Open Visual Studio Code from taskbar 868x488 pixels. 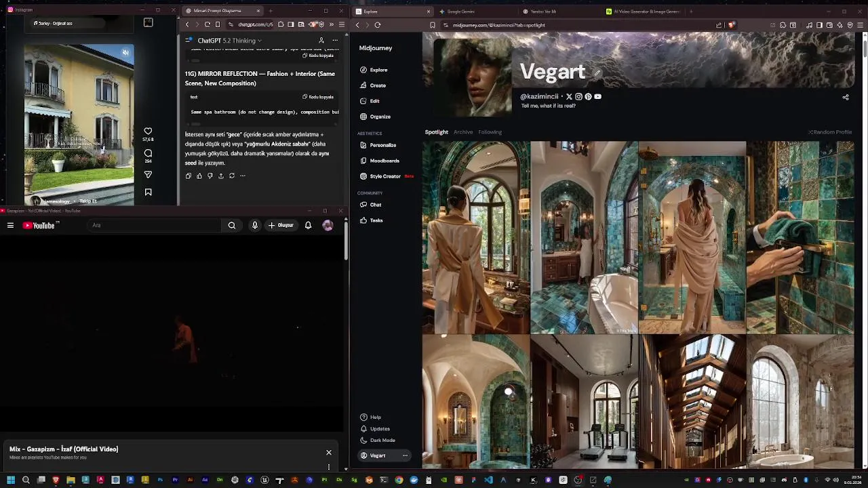point(488,481)
